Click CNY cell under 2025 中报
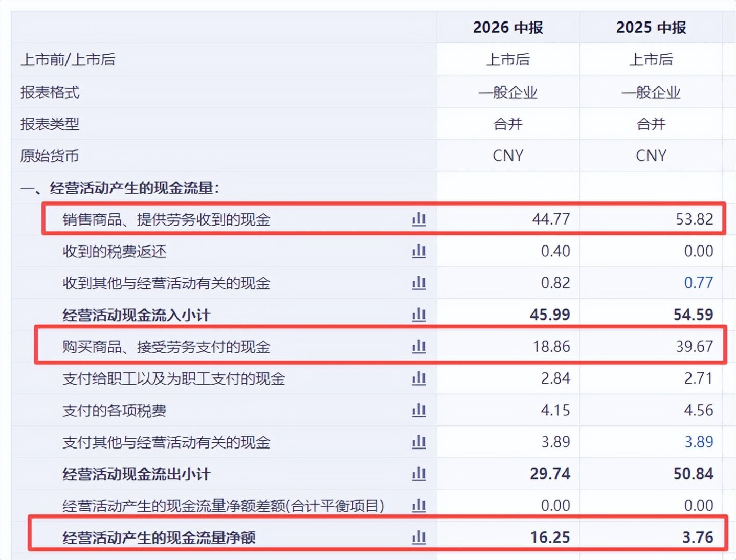This screenshot has width=736, height=560. point(651,155)
